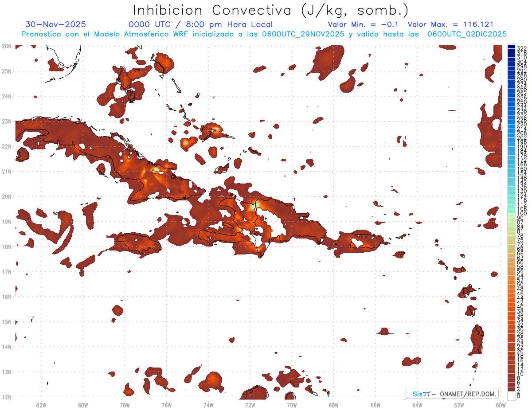Click the '80W' longitude label
Image resolution: width=532 pixels, height=411 pixels.
coord(83,405)
